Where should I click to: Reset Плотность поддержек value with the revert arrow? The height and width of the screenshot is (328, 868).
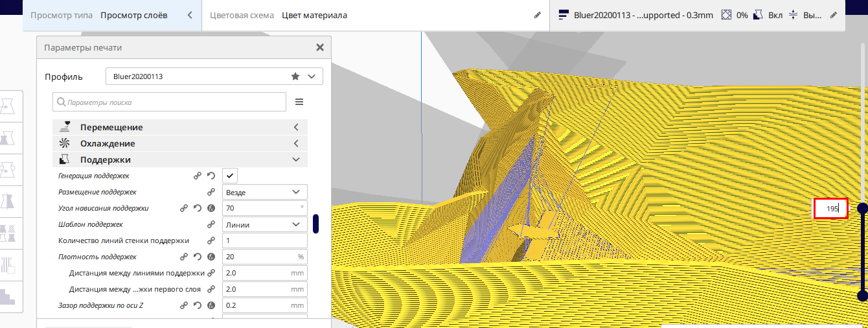point(198,257)
